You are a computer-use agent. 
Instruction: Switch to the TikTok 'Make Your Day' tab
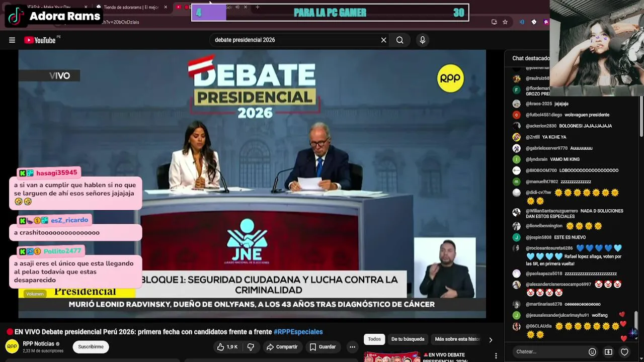48,7
